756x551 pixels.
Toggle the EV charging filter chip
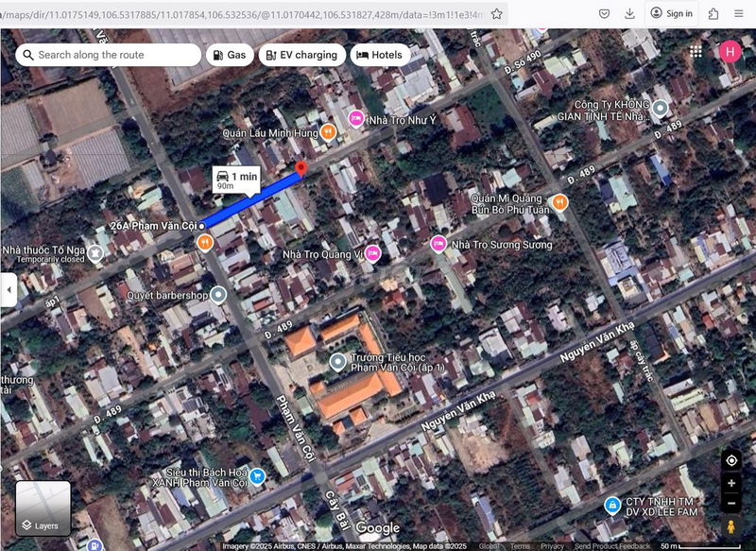pos(300,55)
